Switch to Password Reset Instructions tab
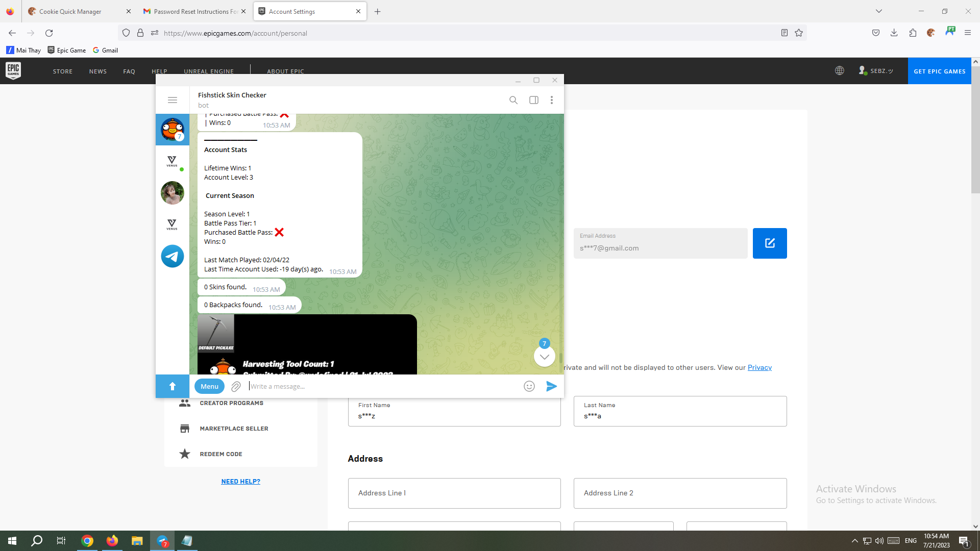The height and width of the screenshot is (551, 980). [196, 11]
